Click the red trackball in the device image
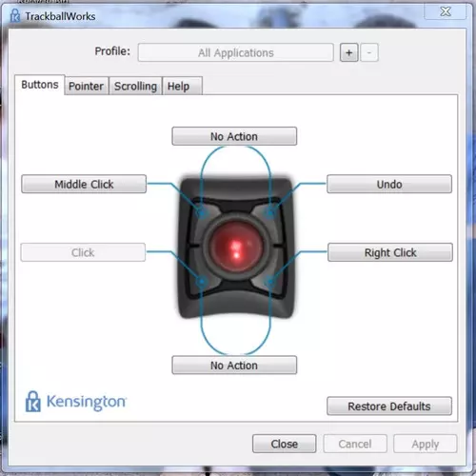Screen dimensions: 476x476 (x=236, y=246)
